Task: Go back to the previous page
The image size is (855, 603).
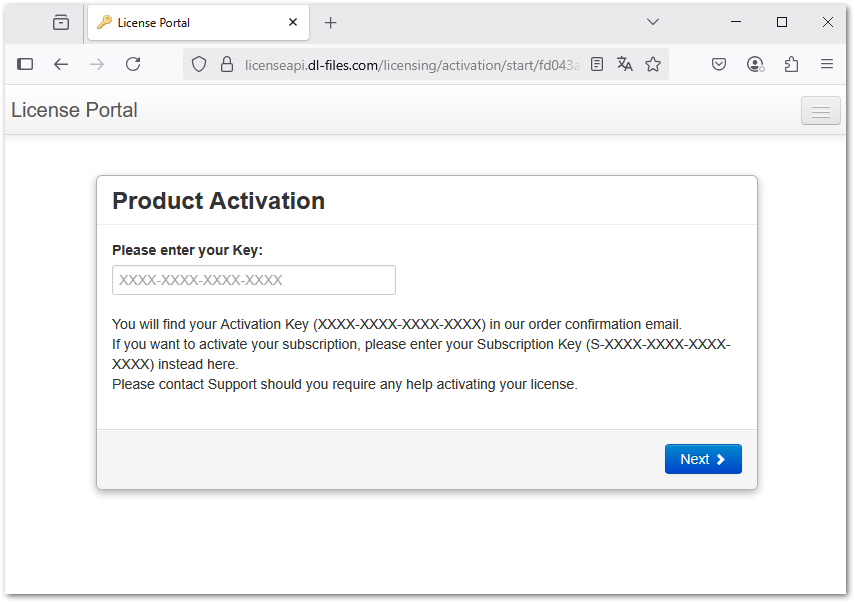Action: tap(61, 64)
